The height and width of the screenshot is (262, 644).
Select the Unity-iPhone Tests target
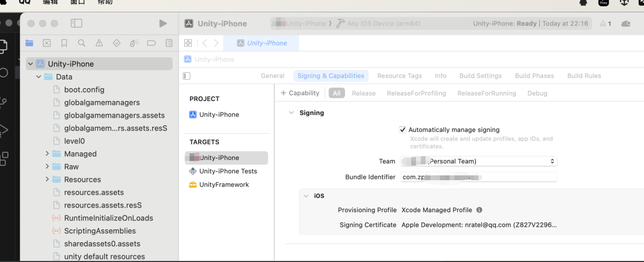(223, 171)
